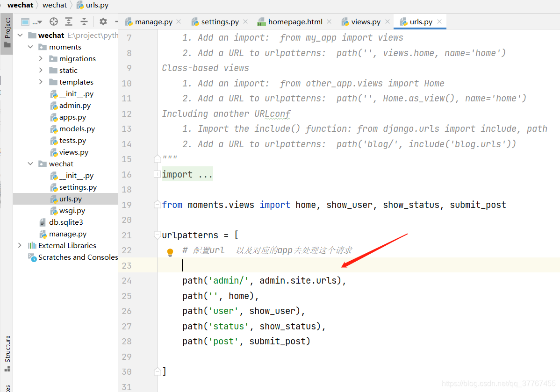Close the settings.py tab

tap(245, 22)
